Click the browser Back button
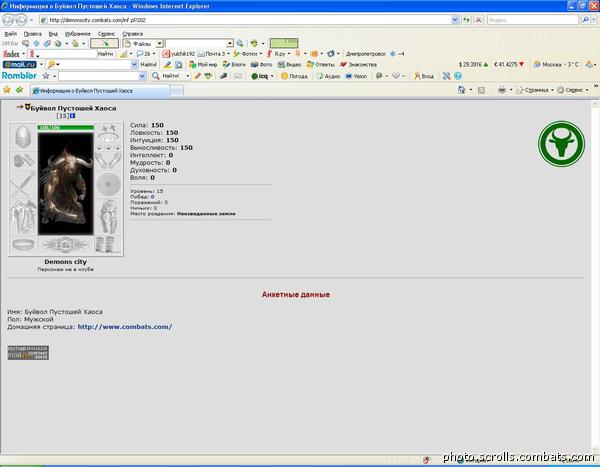Screen dimensions: 600x467 click(8, 20)
